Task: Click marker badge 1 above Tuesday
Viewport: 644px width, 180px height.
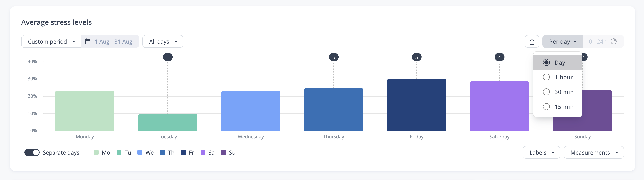Action: (x=167, y=57)
